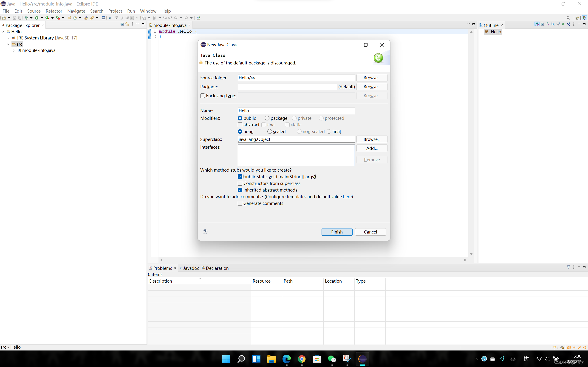Click the Browse button for Superclass
The height and width of the screenshot is (367, 588).
click(372, 139)
